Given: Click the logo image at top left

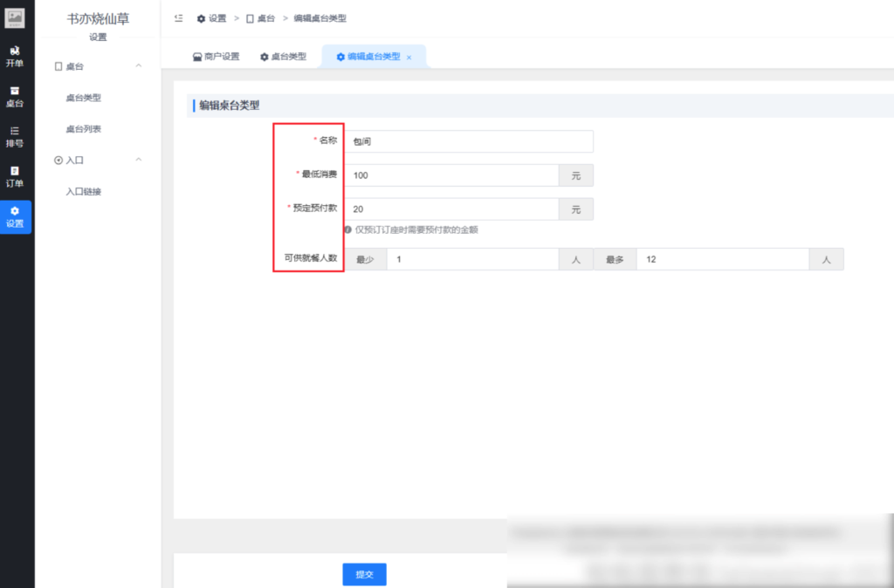Looking at the screenshot, I should 16,17.
